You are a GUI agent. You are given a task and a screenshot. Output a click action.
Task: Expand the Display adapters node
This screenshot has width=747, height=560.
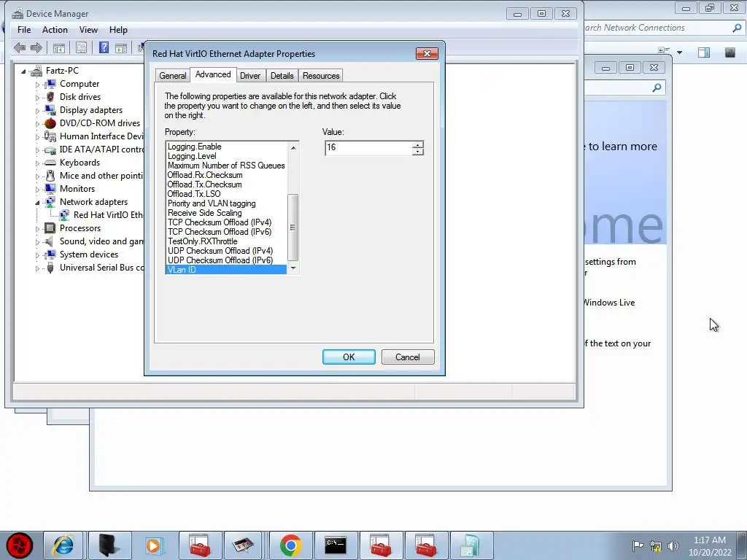point(37,111)
